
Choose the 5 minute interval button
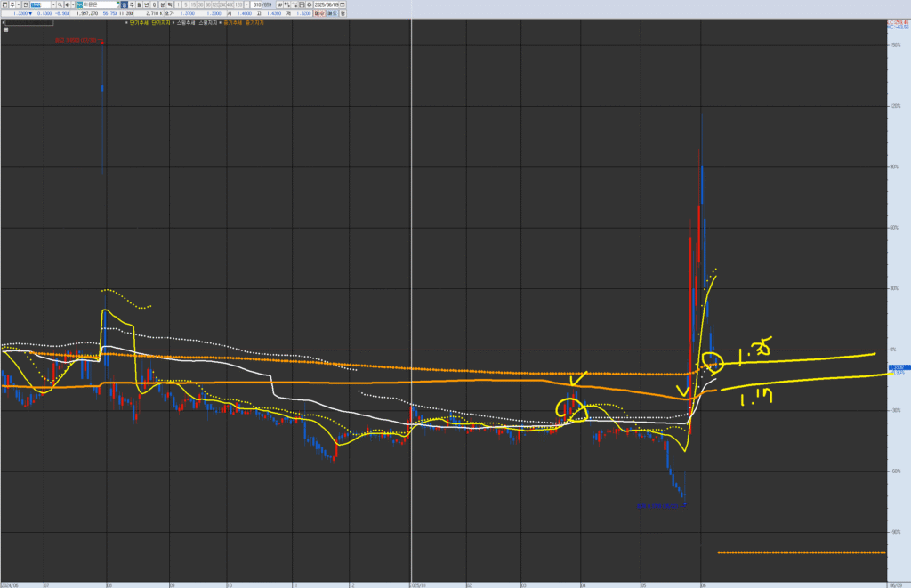click(x=186, y=4)
